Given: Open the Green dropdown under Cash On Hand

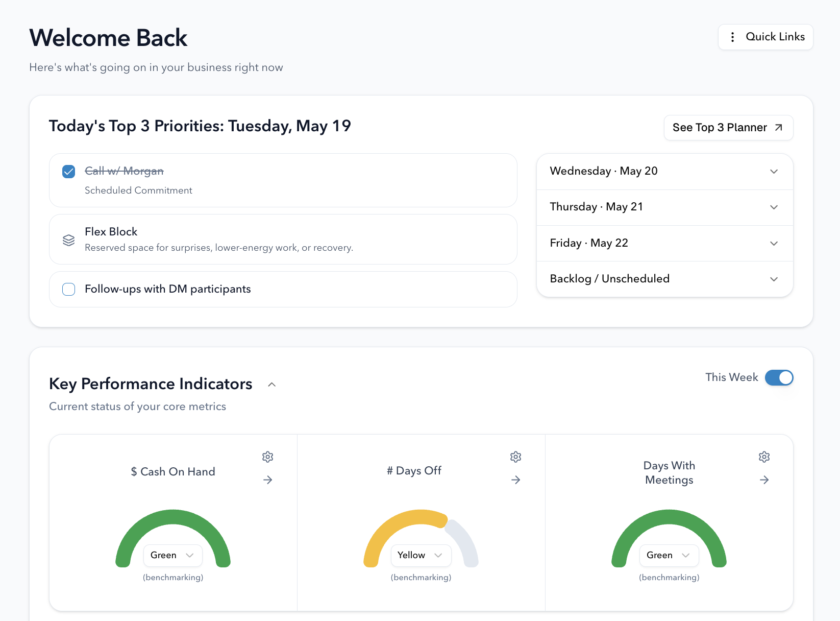Looking at the screenshot, I should tap(173, 555).
